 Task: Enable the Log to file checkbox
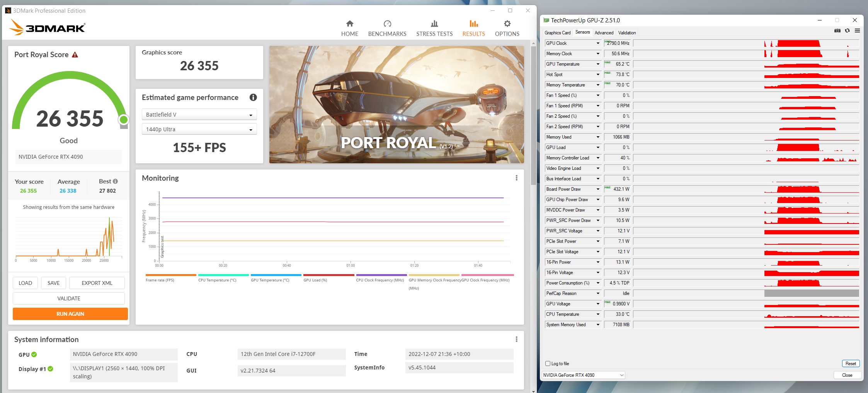548,363
